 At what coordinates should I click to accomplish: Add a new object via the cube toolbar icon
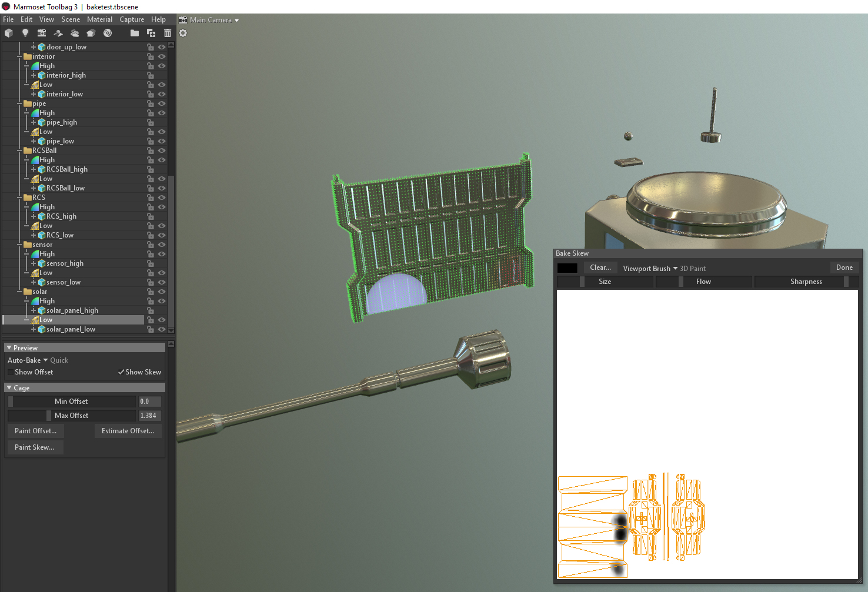click(x=9, y=33)
